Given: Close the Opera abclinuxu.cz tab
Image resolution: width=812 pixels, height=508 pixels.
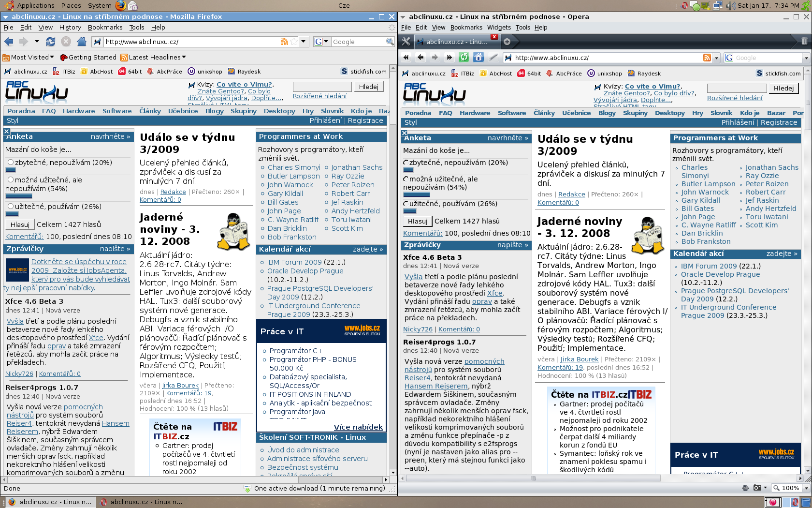Looking at the screenshot, I should pos(494,37).
